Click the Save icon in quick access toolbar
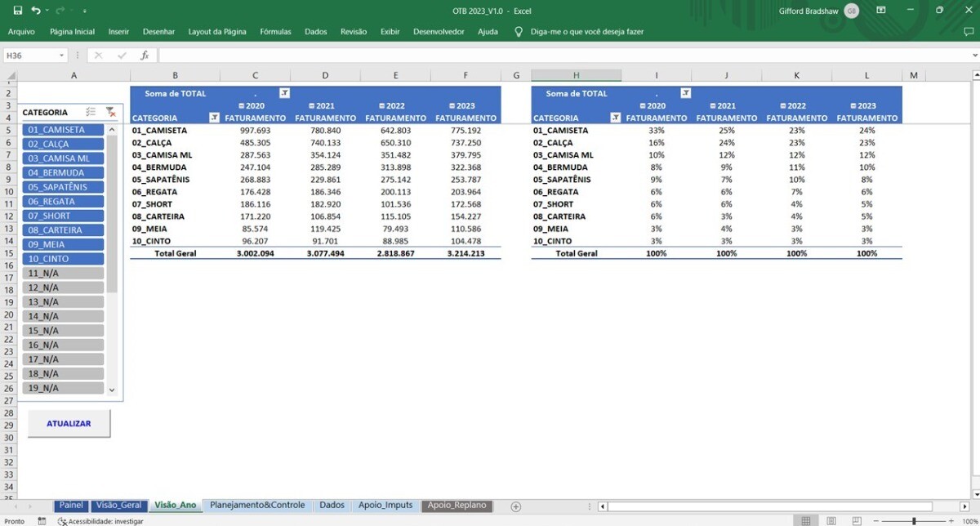 coord(17,11)
